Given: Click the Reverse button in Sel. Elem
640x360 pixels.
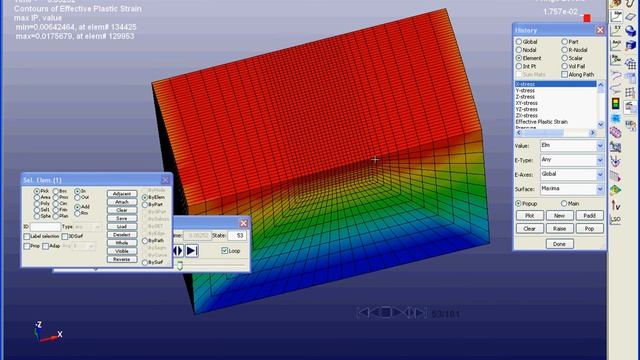Looking at the screenshot, I should (x=122, y=259).
